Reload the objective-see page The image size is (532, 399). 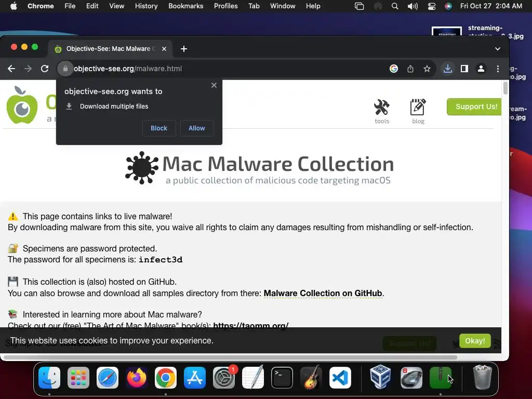click(x=45, y=69)
